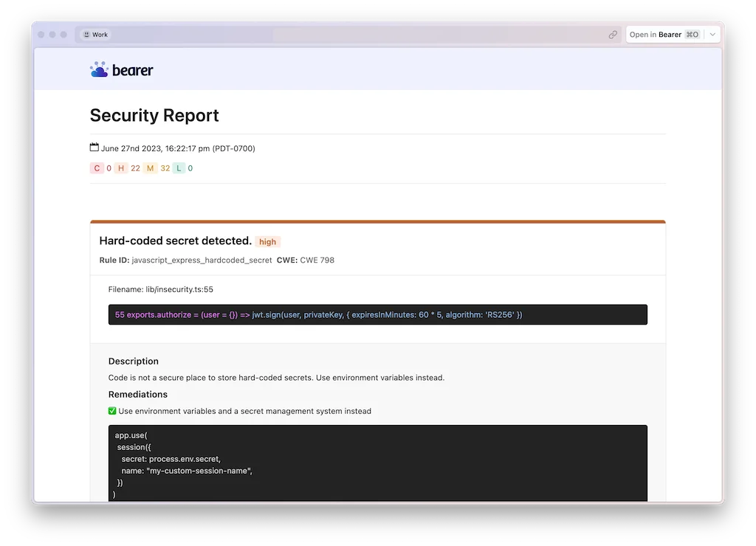Select the High severity badge labeled H
This screenshot has width=756, height=546.
tap(120, 168)
